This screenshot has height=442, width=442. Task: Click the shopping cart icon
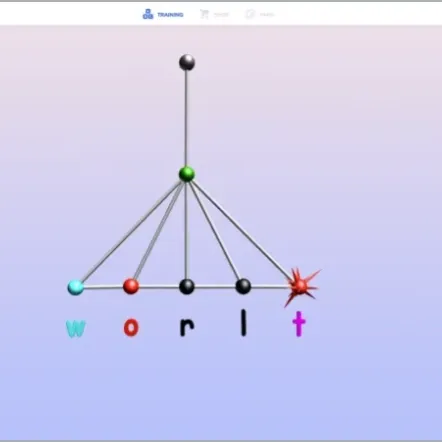click(x=204, y=14)
